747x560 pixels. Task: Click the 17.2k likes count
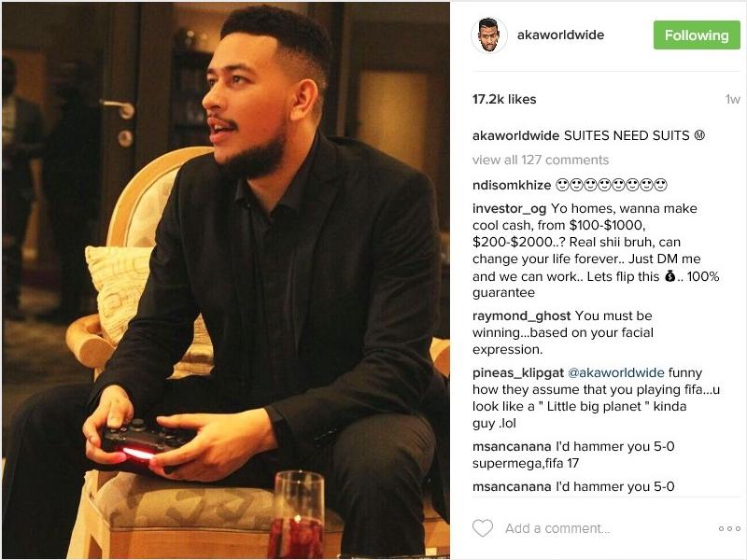click(x=504, y=99)
